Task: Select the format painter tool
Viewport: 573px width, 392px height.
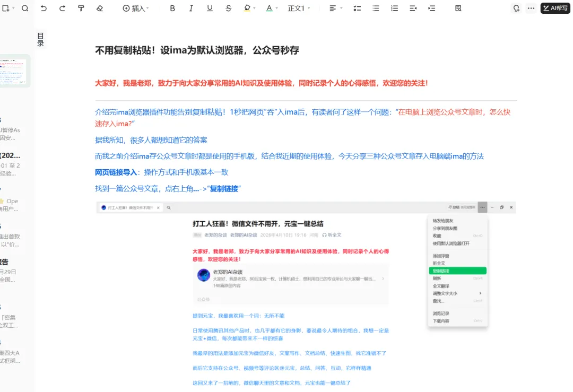Action: click(81, 8)
